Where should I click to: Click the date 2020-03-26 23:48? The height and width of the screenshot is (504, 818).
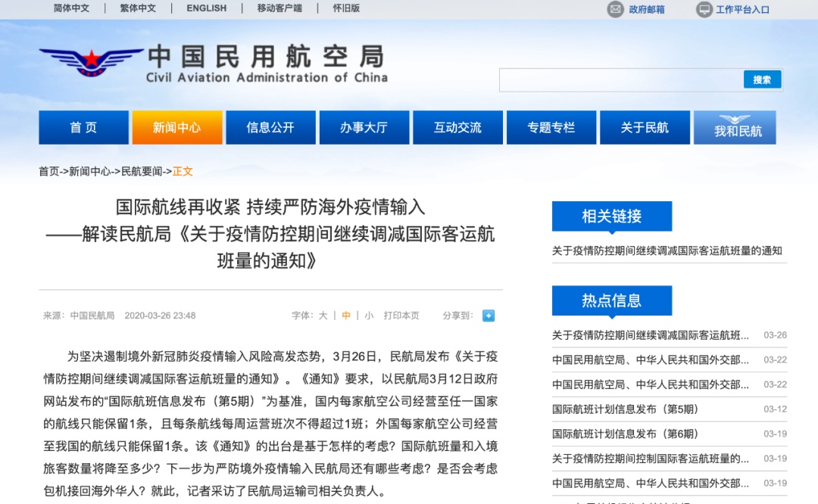pos(160,316)
